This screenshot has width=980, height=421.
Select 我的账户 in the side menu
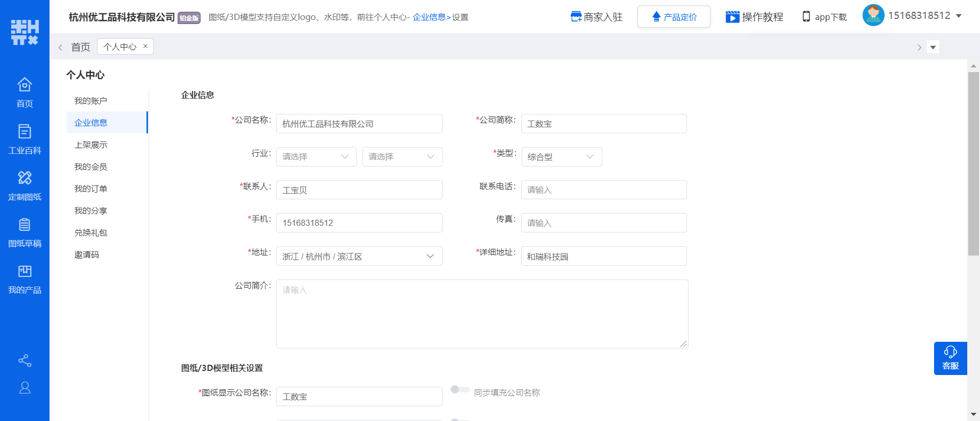click(x=91, y=101)
